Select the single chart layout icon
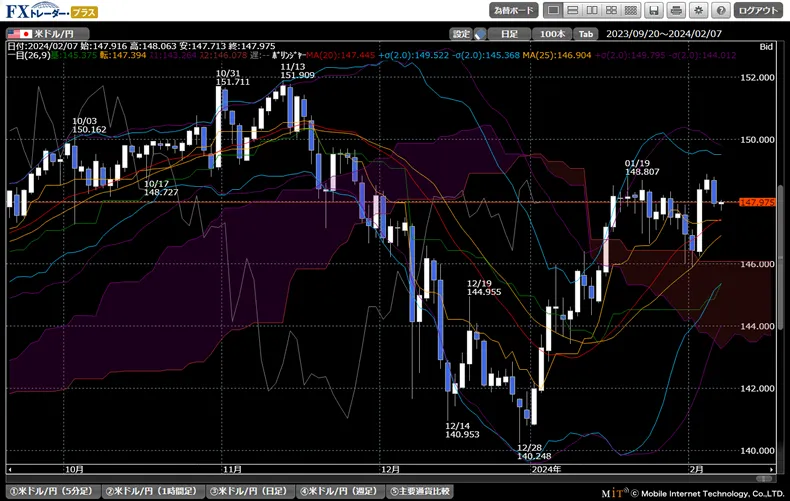The image size is (790, 501). click(553, 10)
